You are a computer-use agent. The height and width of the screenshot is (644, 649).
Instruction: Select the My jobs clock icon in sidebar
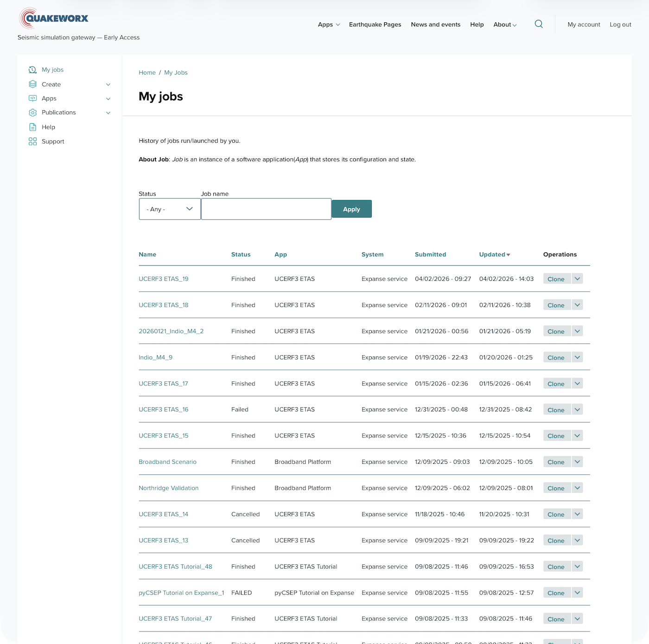coord(32,69)
